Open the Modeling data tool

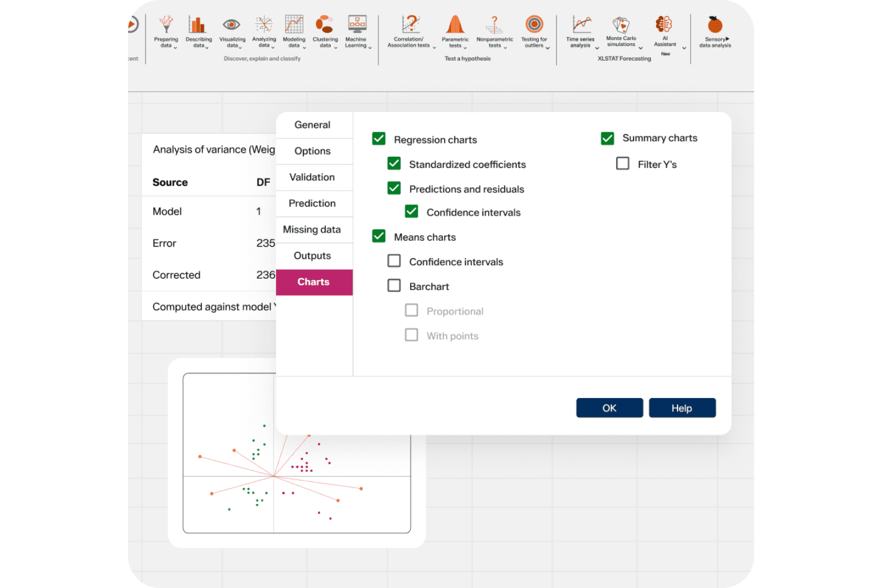click(x=294, y=32)
